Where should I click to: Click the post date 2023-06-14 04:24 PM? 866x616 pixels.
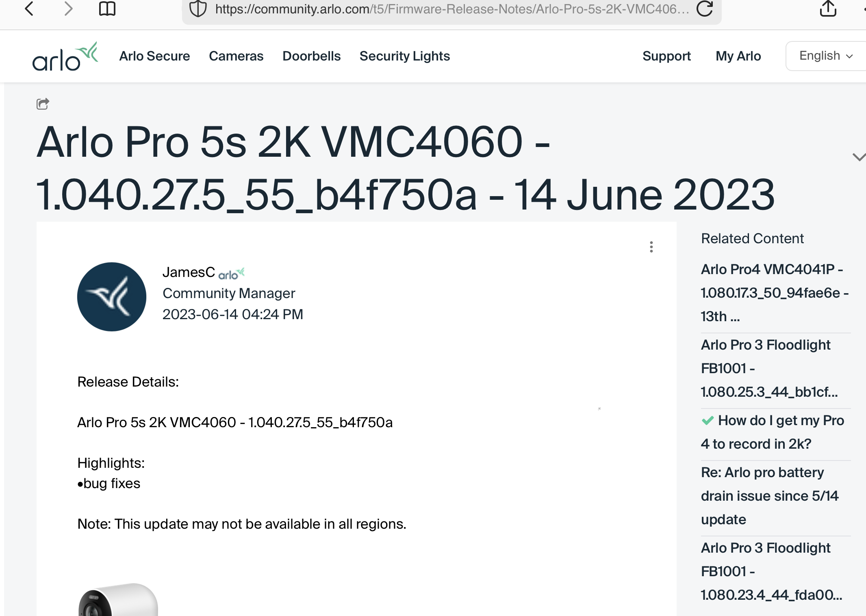233,314
